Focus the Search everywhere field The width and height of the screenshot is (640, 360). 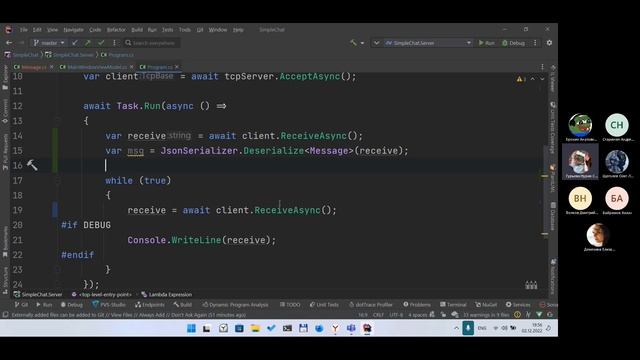pos(152,42)
